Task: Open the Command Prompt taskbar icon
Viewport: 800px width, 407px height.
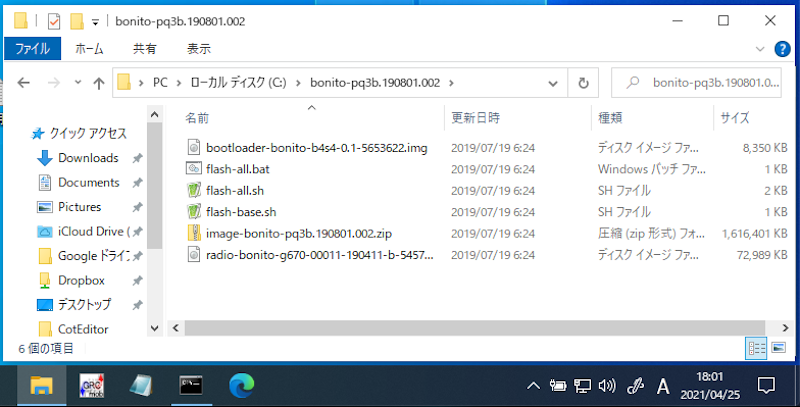Action: [x=191, y=385]
